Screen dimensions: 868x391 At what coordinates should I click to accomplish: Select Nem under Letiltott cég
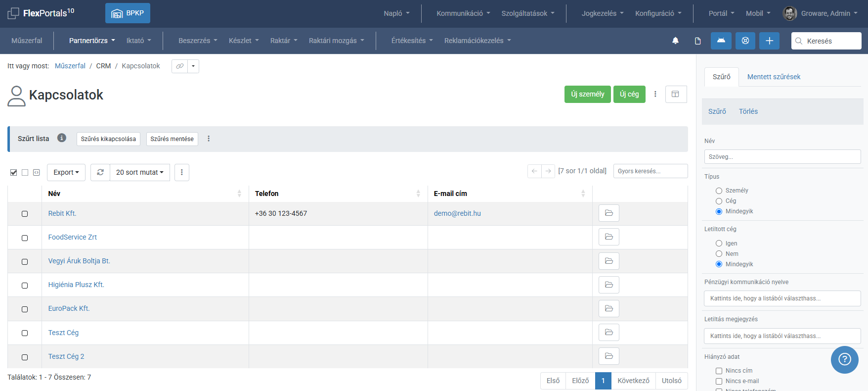point(719,254)
